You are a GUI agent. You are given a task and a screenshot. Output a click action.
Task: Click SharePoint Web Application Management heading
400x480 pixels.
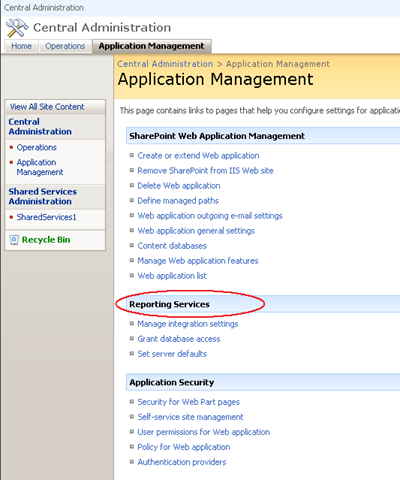coord(217,136)
